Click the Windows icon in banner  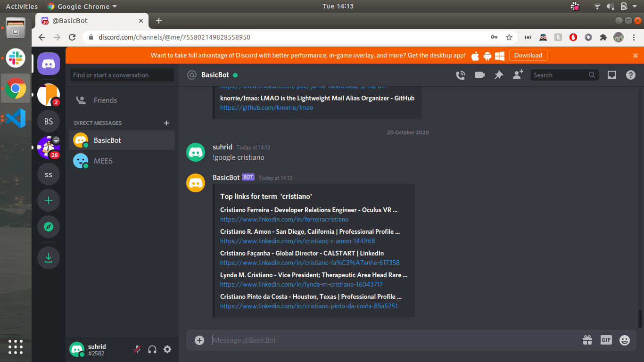pyautogui.click(x=500, y=56)
